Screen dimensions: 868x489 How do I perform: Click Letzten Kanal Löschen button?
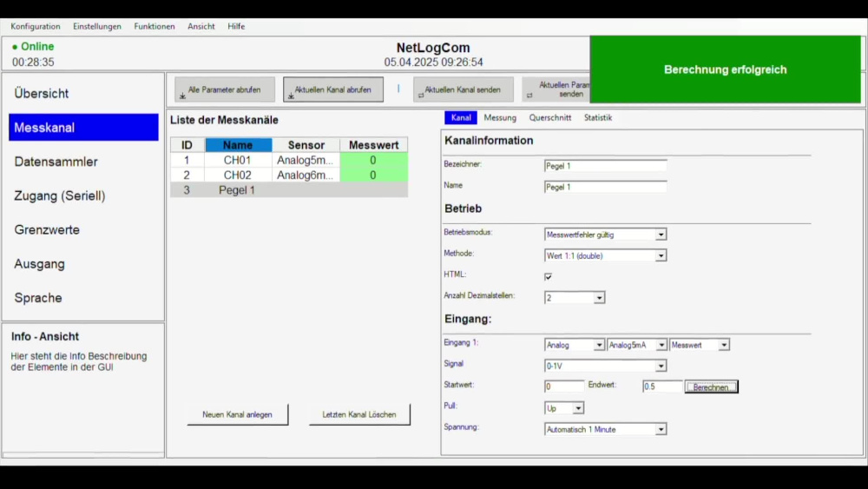359,414
